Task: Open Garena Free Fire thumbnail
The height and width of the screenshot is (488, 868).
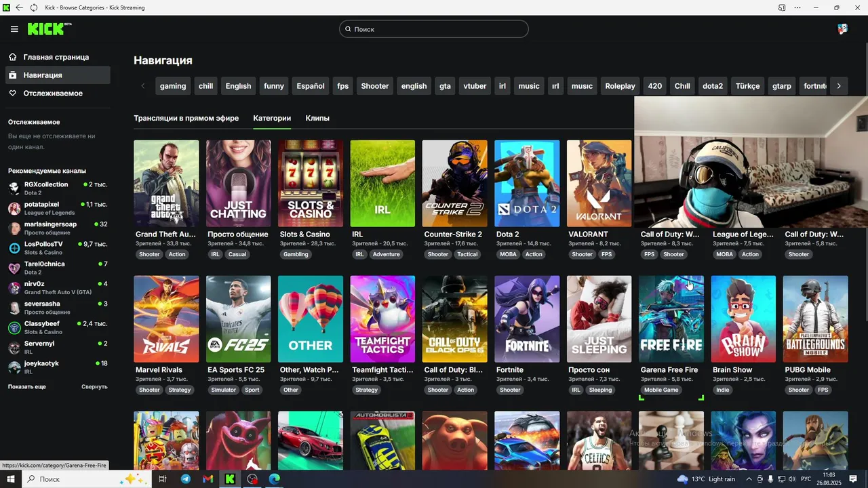Action: (671, 319)
